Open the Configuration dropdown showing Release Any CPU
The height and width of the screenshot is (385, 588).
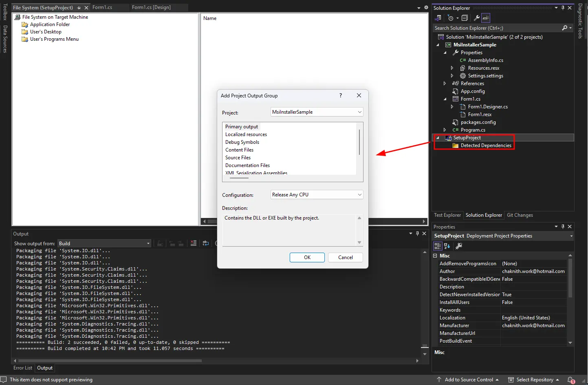tap(317, 195)
